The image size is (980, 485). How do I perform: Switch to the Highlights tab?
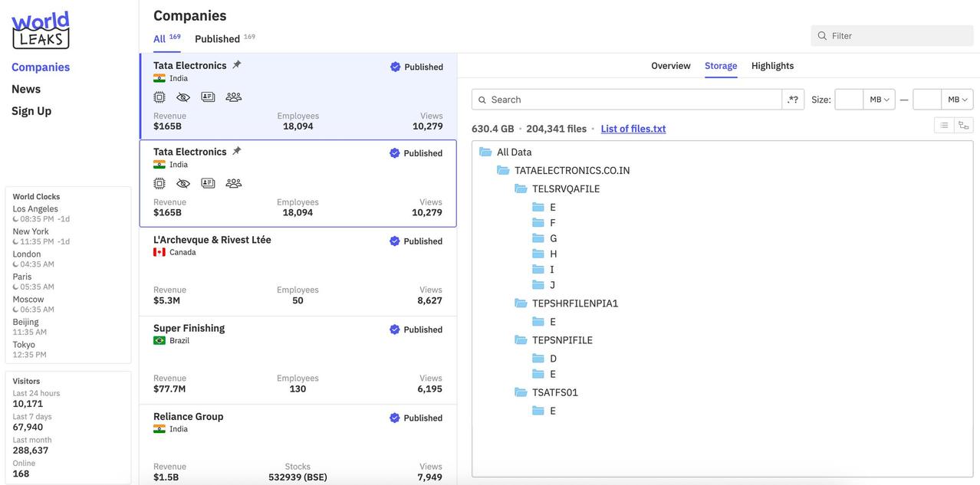coord(772,66)
